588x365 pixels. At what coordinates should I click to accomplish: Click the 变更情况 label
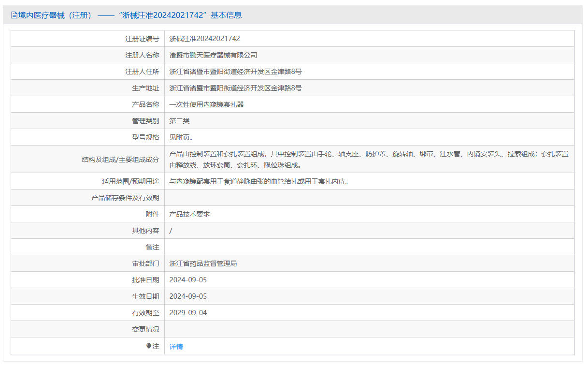tap(145, 329)
